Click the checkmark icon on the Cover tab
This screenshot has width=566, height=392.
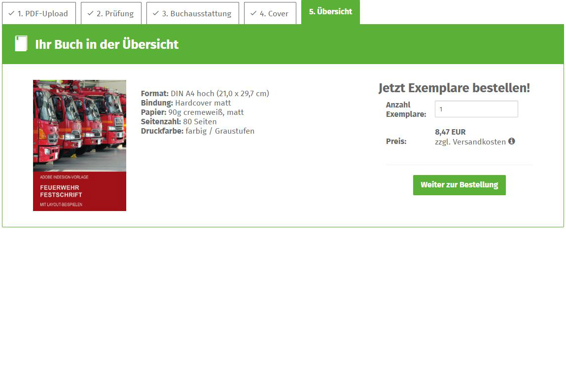coord(253,13)
